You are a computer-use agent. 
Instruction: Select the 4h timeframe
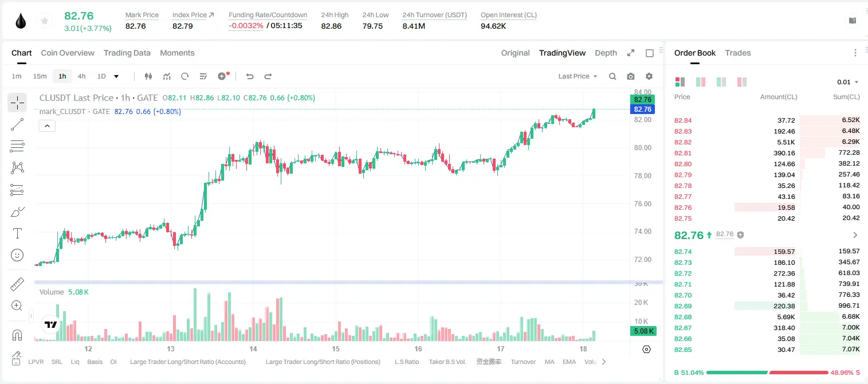(81, 76)
